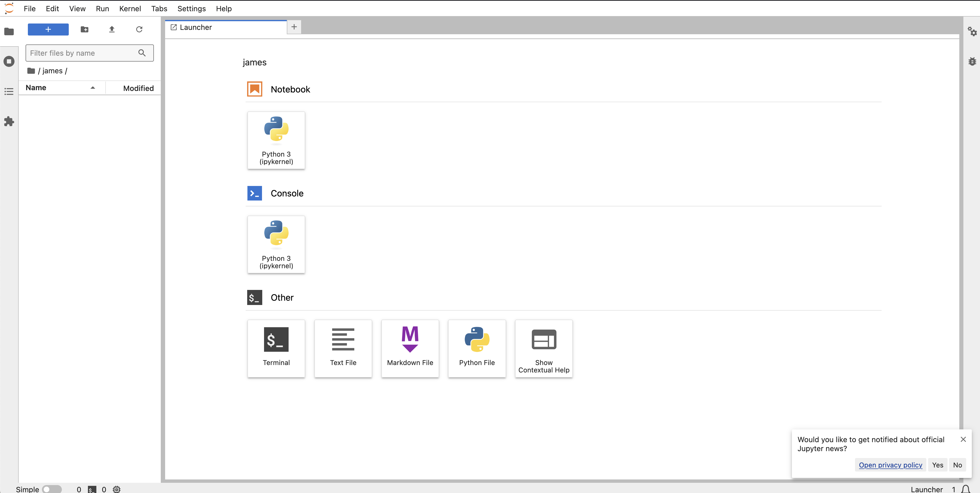This screenshot has width=980, height=493.
Task: Create a new Python File
Action: (477, 349)
